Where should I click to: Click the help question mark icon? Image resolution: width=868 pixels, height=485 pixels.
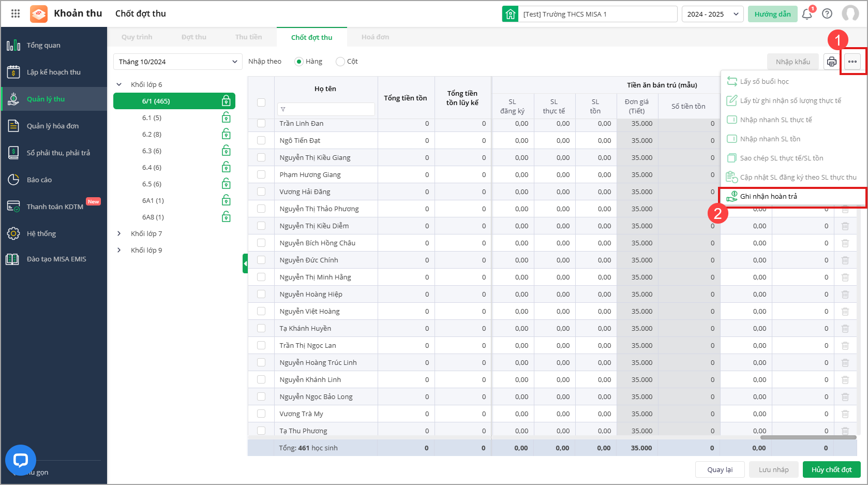coord(827,14)
